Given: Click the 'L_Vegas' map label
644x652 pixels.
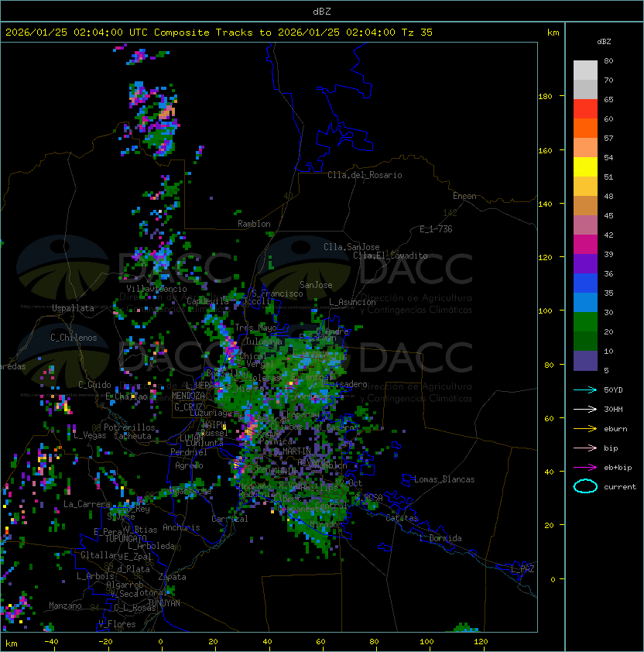Looking at the screenshot, I should click(90, 435).
